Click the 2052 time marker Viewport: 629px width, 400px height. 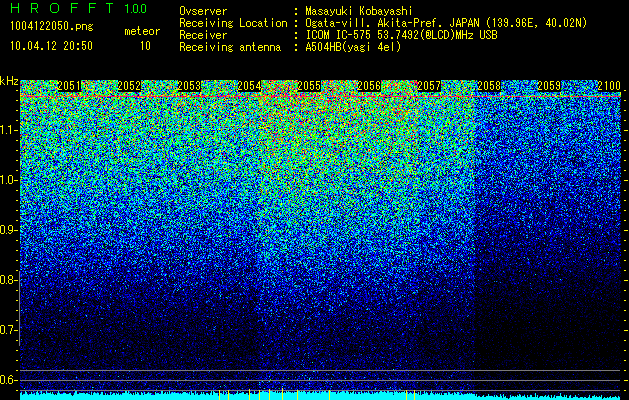point(129,86)
